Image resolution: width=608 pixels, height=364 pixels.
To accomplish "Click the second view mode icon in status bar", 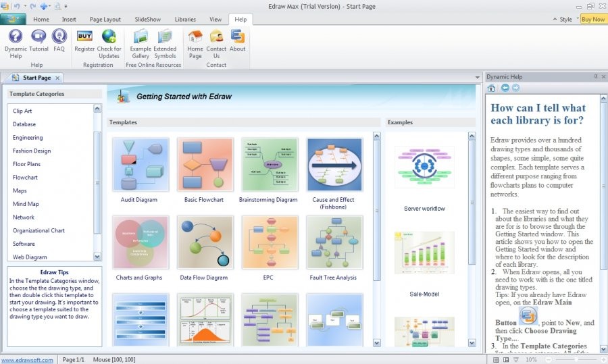I will (505, 360).
